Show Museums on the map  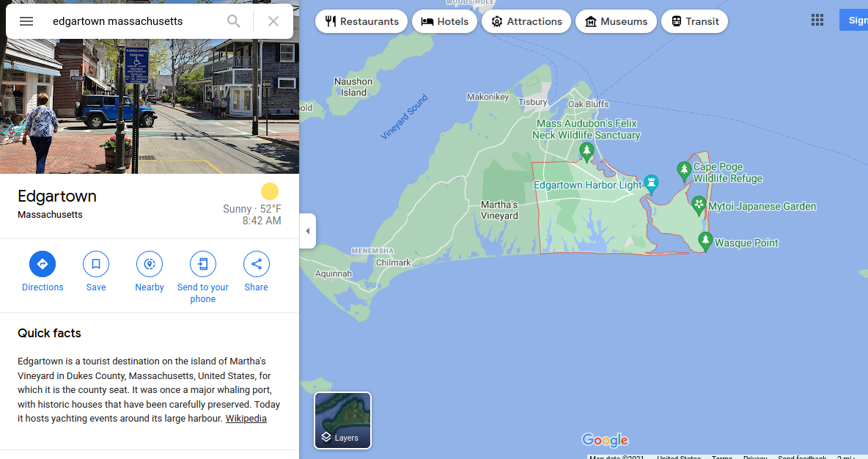[616, 21]
